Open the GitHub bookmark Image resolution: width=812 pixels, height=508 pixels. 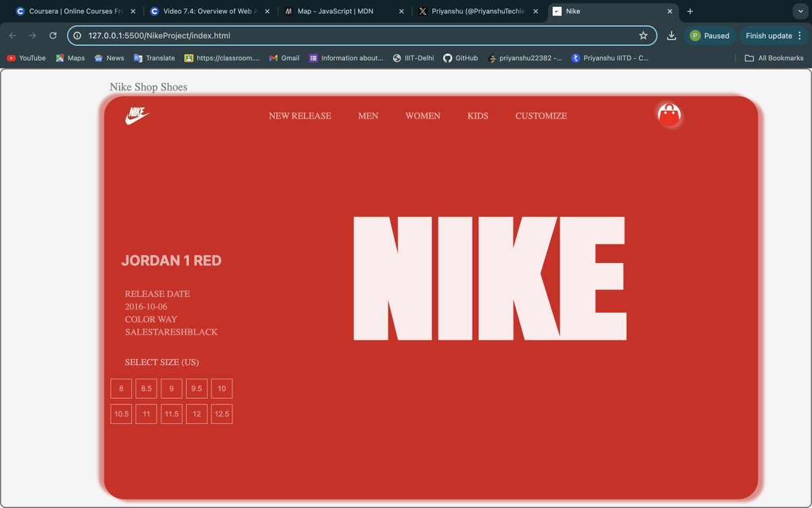click(x=461, y=58)
